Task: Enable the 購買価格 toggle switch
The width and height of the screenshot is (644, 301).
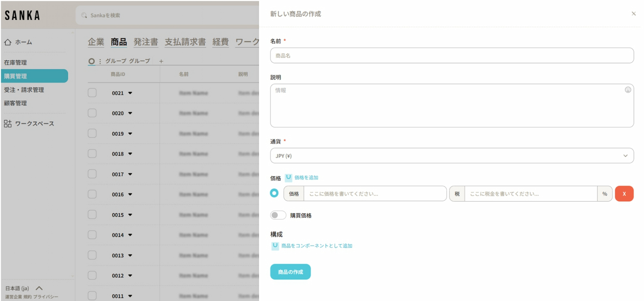Action: tap(278, 215)
